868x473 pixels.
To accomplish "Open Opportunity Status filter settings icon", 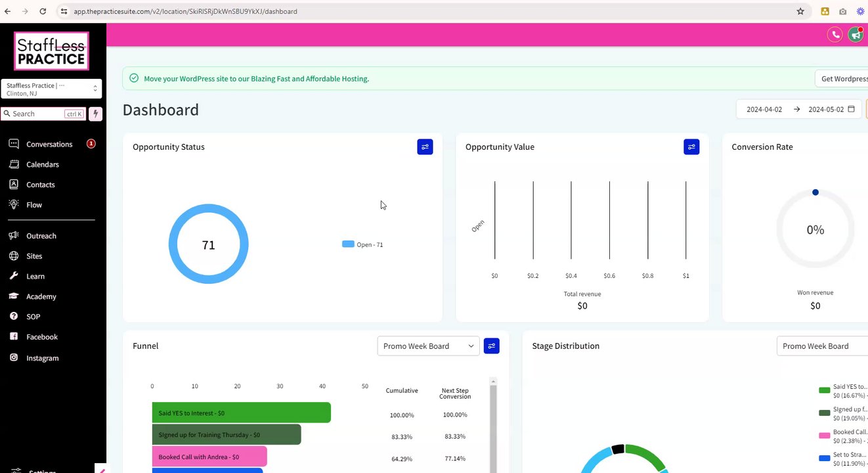I will [425, 146].
